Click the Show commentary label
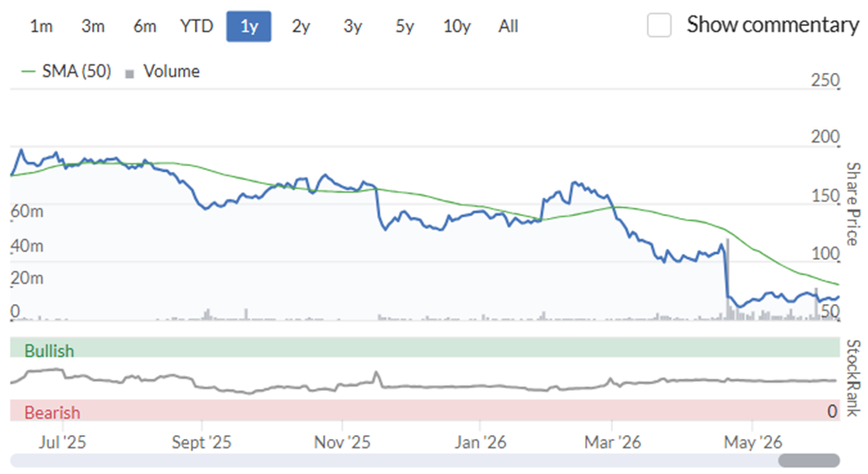This screenshot has width=868, height=474. 773,25
